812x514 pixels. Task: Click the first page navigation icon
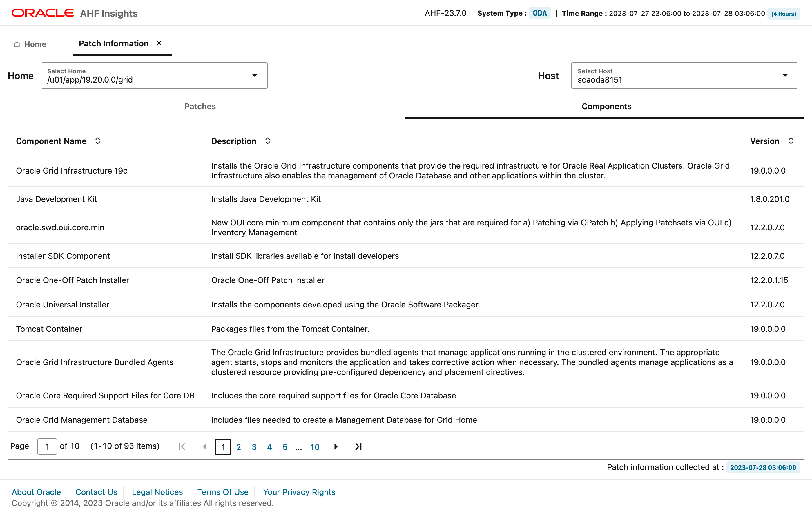(182, 446)
